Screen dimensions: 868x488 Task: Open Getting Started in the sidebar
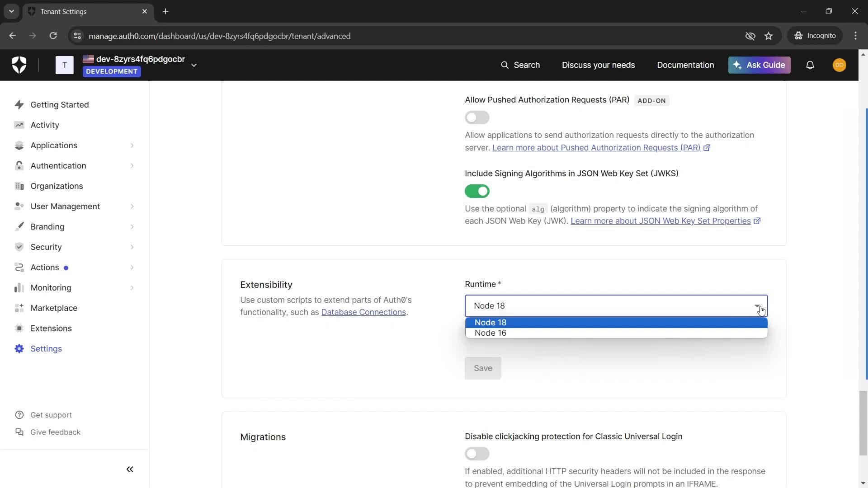click(x=60, y=105)
